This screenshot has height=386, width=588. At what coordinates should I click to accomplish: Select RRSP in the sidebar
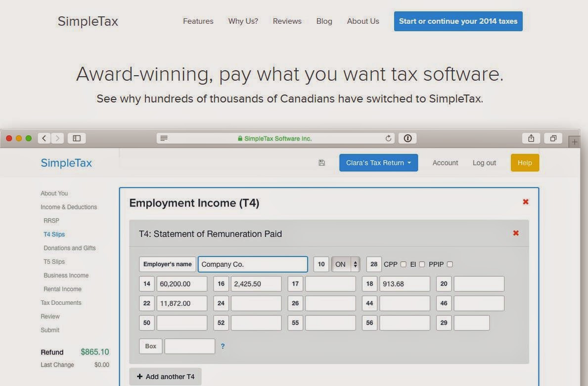[x=51, y=221]
